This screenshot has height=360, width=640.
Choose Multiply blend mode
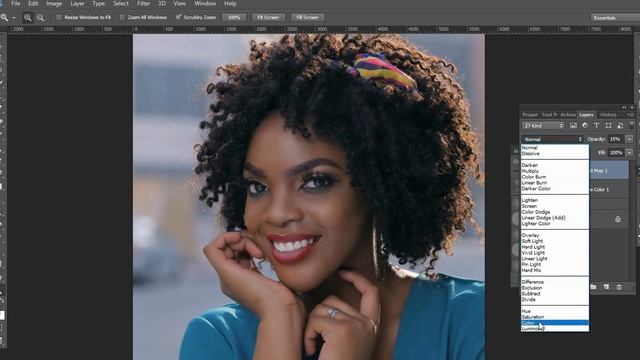click(x=555, y=171)
